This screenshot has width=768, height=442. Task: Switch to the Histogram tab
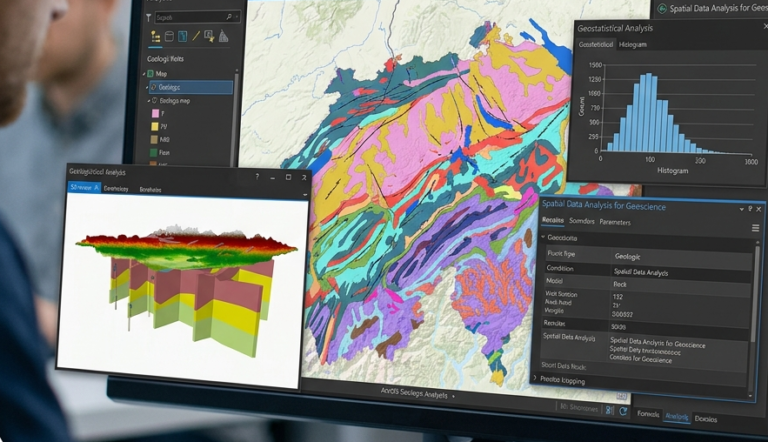click(632, 45)
